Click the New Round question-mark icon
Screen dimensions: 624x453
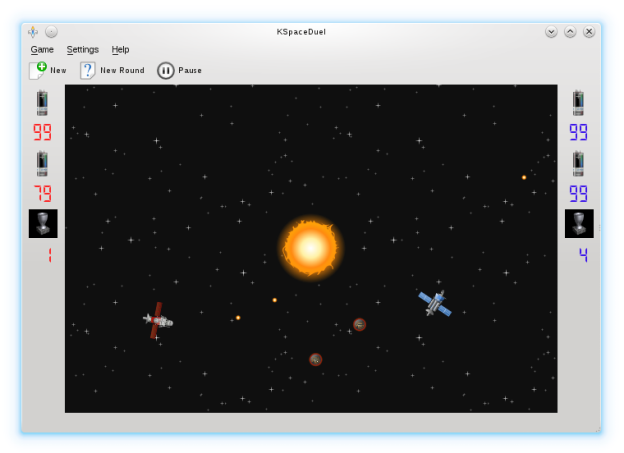[88, 70]
